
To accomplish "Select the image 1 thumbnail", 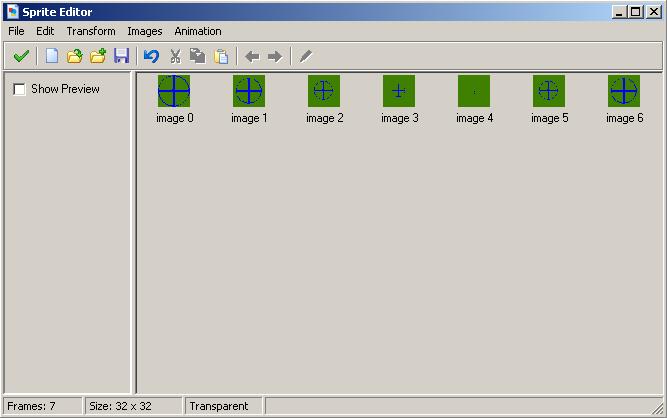I will point(249,91).
